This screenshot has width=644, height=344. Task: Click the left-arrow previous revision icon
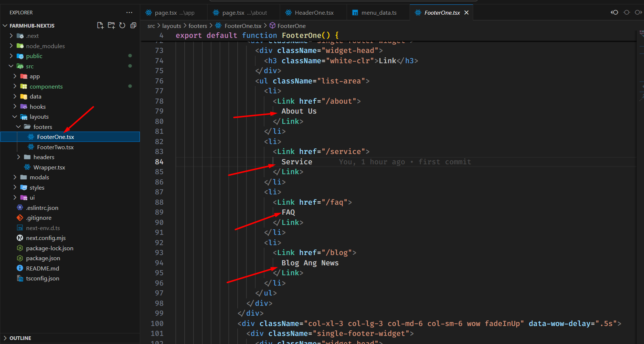click(614, 12)
